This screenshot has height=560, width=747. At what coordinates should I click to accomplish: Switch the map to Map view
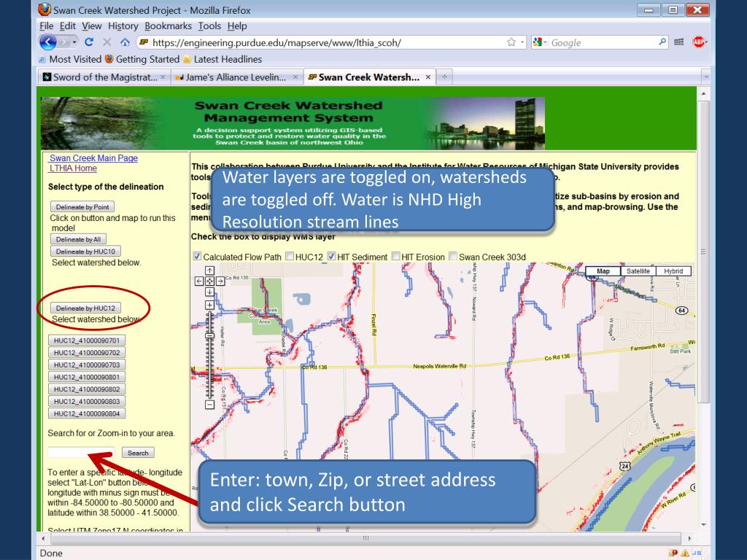(x=603, y=271)
